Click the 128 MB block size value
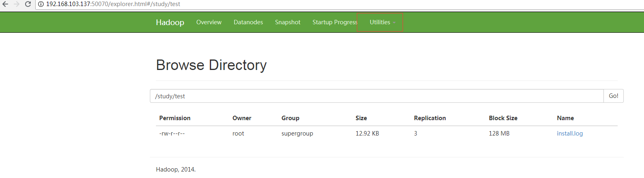 tap(499, 133)
